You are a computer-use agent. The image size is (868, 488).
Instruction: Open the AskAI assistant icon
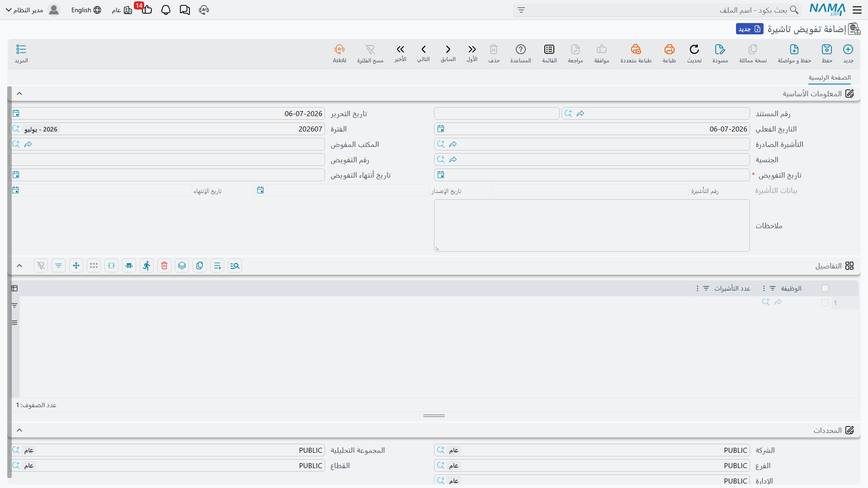click(340, 49)
